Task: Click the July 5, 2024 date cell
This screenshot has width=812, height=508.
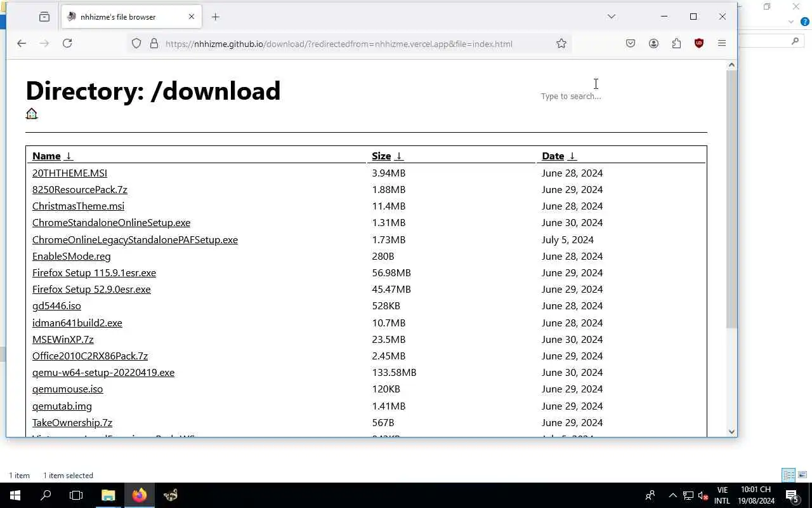Action: (568, 239)
